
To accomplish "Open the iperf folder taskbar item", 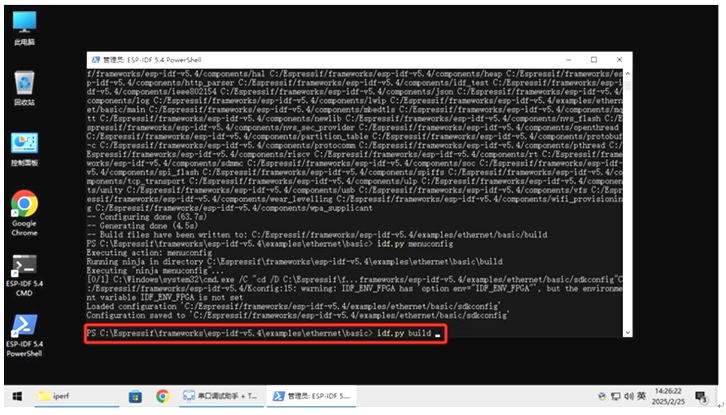I will (x=76, y=396).
